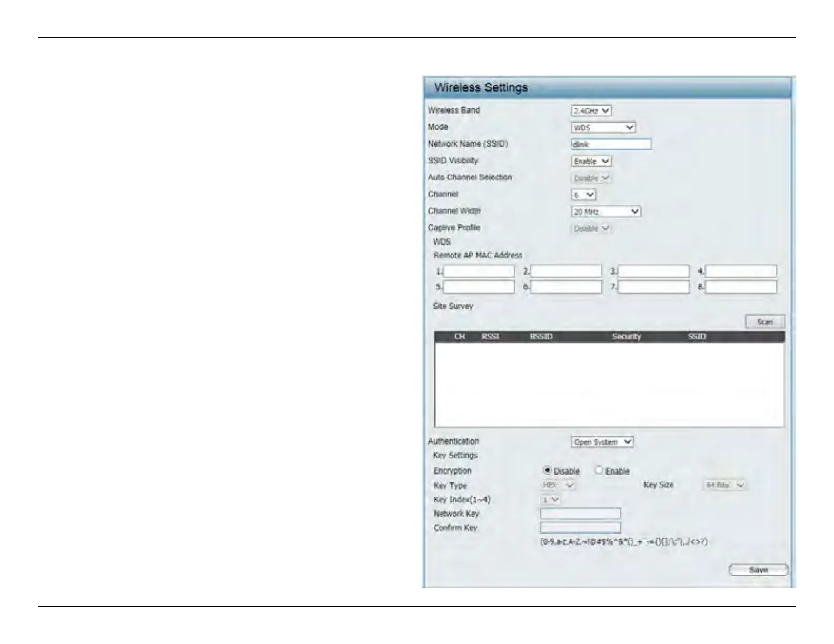Click the RSSI column header
The image size is (834, 644).
[490, 336]
